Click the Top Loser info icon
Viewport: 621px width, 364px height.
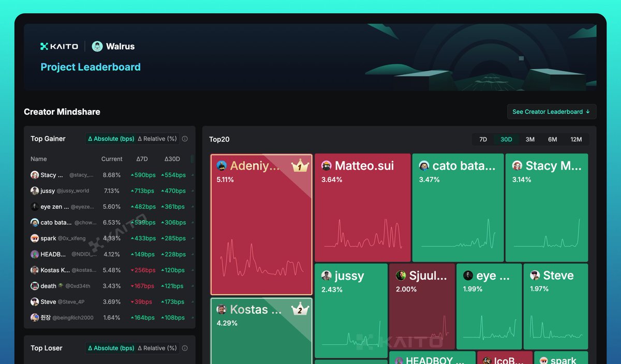185,348
